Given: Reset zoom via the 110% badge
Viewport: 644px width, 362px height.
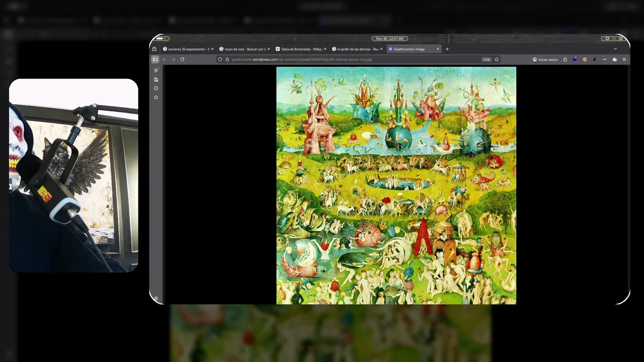Looking at the screenshot, I should 486,59.
